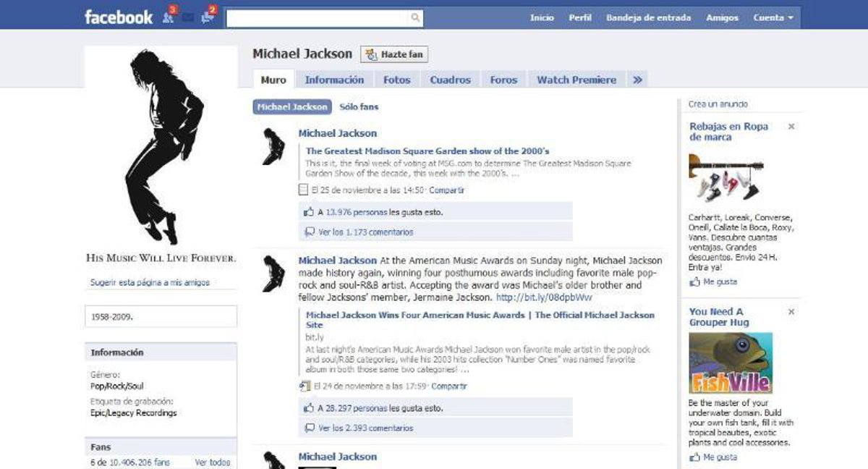This screenshot has width=868, height=469.
Task: Switch to the Solo fans filter
Action: (359, 107)
